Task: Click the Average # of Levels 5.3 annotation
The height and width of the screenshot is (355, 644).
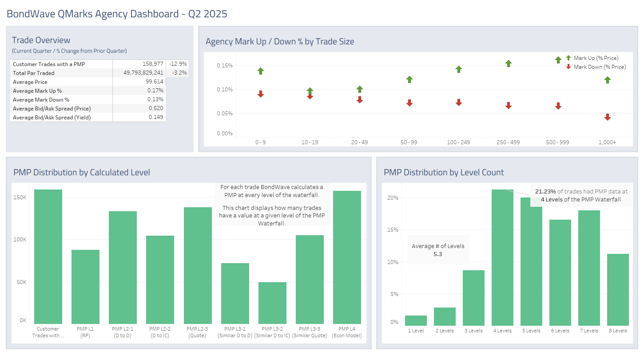Action: point(438,250)
